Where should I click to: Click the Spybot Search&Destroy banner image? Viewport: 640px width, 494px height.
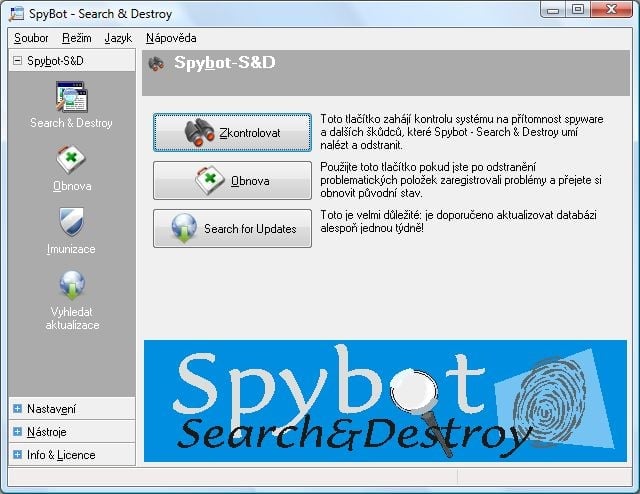385,401
